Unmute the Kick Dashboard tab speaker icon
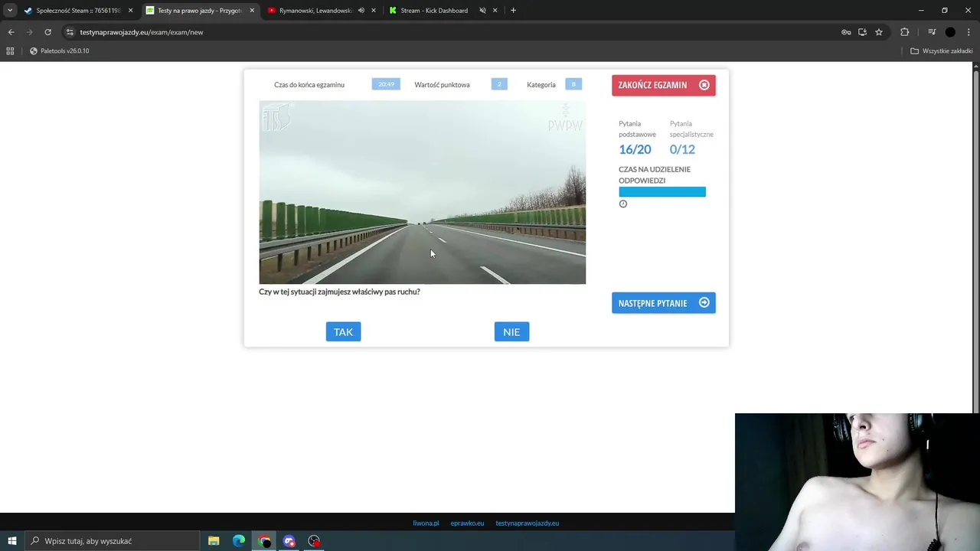 coord(482,11)
